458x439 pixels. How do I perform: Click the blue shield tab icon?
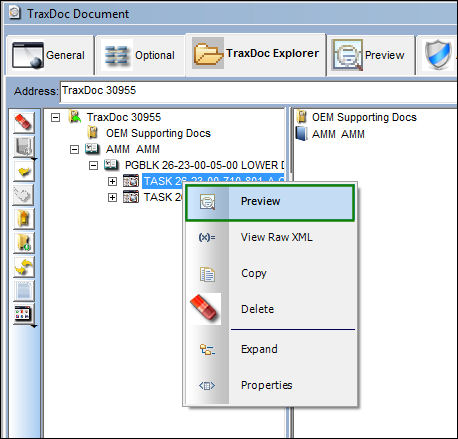click(x=438, y=54)
